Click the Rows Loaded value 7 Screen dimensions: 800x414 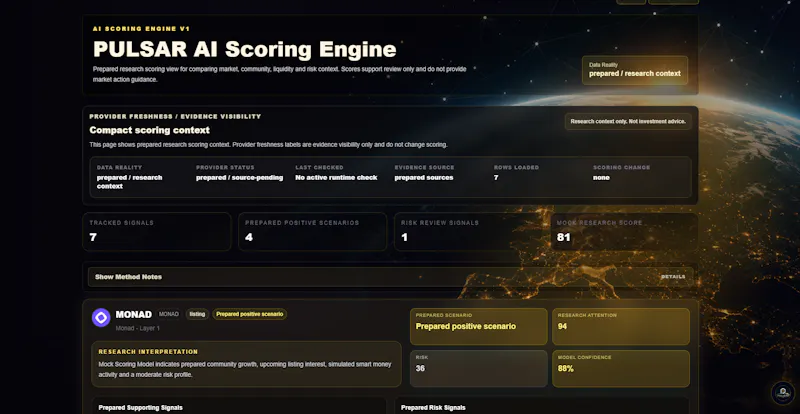[x=496, y=178]
